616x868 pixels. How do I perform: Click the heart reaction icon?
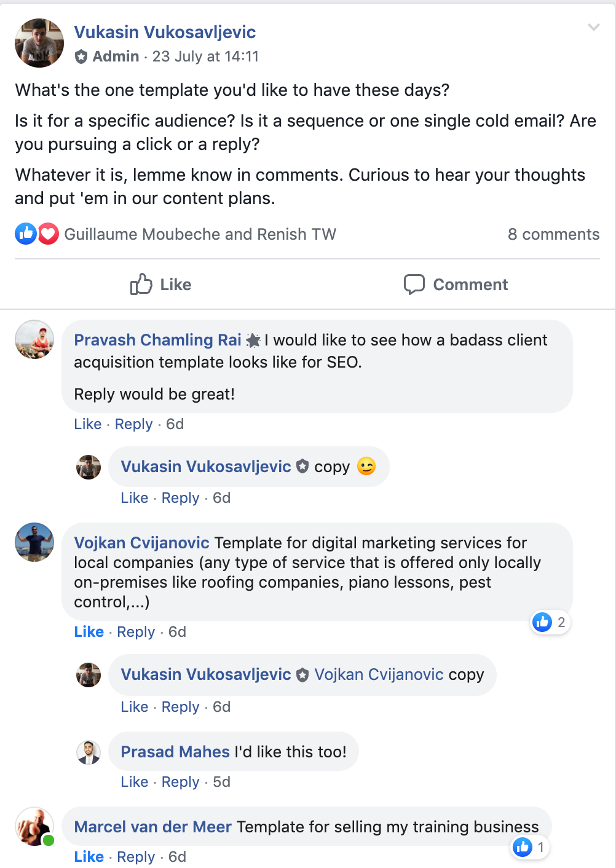click(x=48, y=234)
